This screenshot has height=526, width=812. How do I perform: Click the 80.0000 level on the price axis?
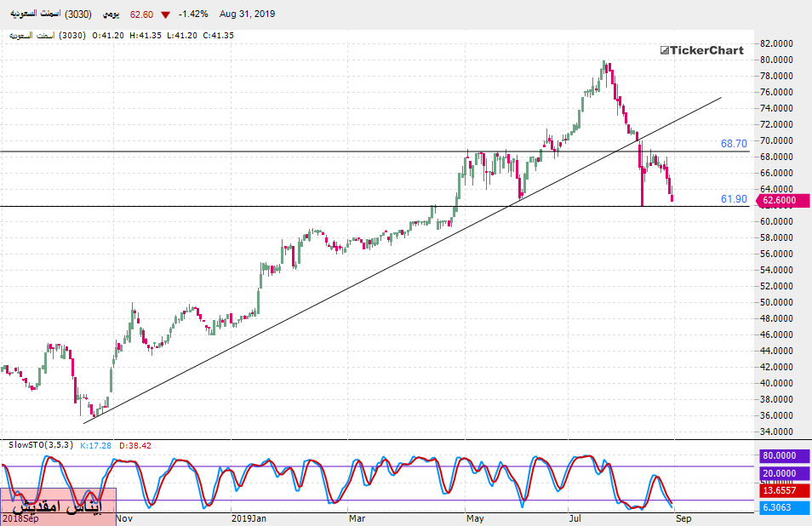coord(778,60)
